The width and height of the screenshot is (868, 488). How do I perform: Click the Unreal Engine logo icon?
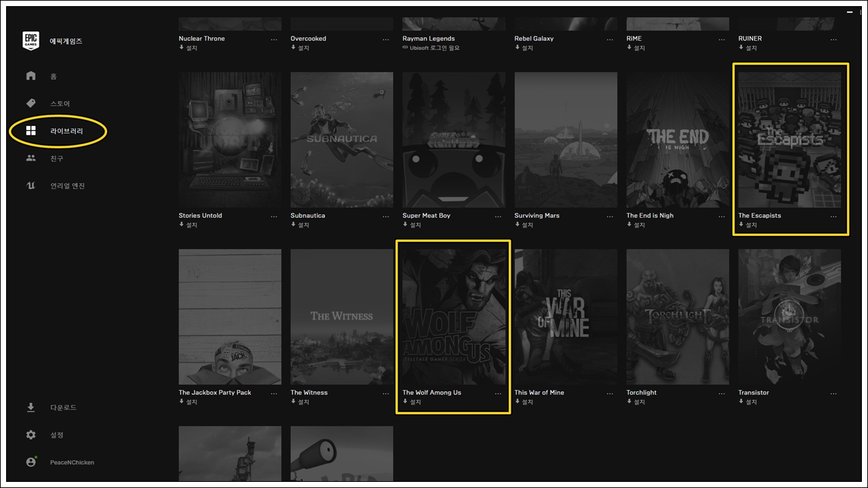point(31,186)
